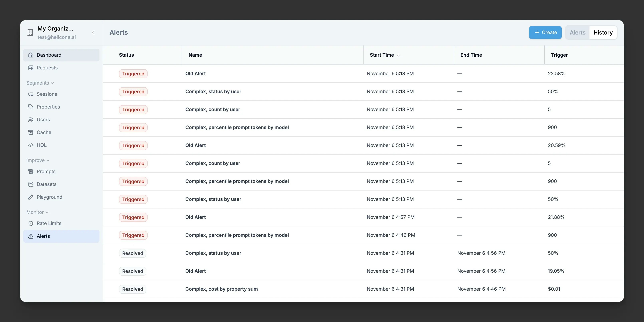Screen dimensions: 644x322
Task: Select Sessions under Segments
Action: (47, 94)
